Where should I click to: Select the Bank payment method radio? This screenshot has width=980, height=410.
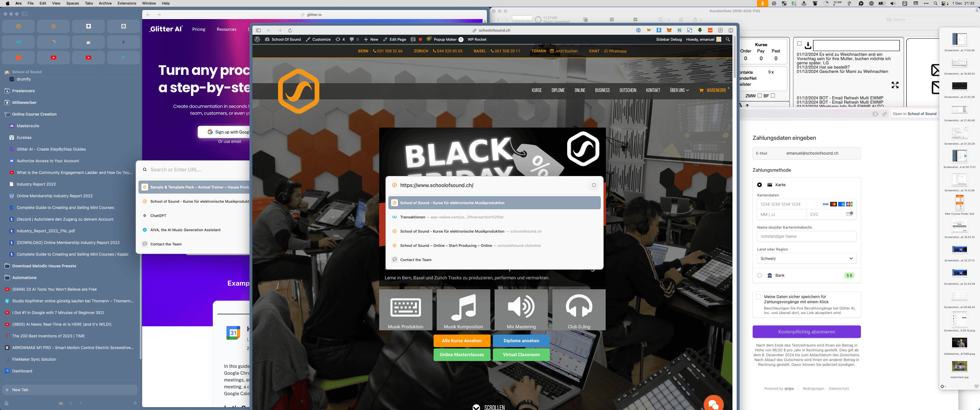point(759,275)
